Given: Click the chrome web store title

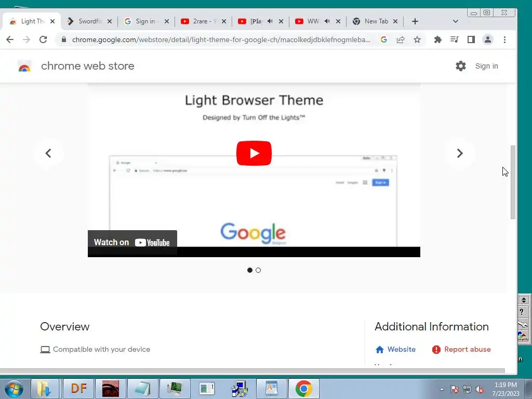Looking at the screenshot, I should [87, 66].
